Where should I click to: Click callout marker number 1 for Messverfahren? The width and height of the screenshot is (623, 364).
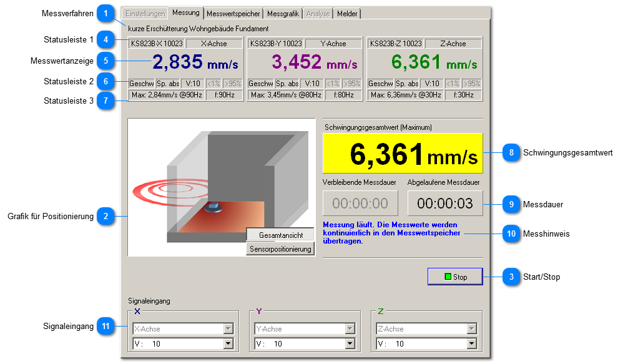(107, 14)
